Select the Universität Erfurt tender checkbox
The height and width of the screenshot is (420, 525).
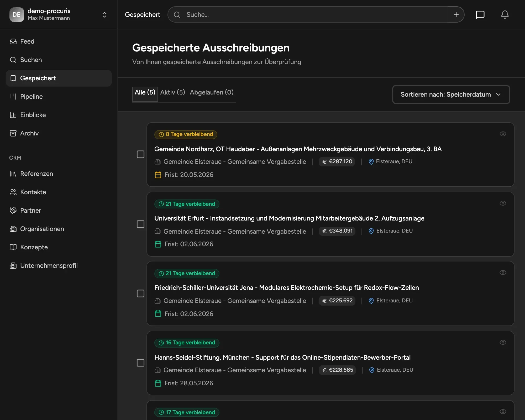[141, 224]
